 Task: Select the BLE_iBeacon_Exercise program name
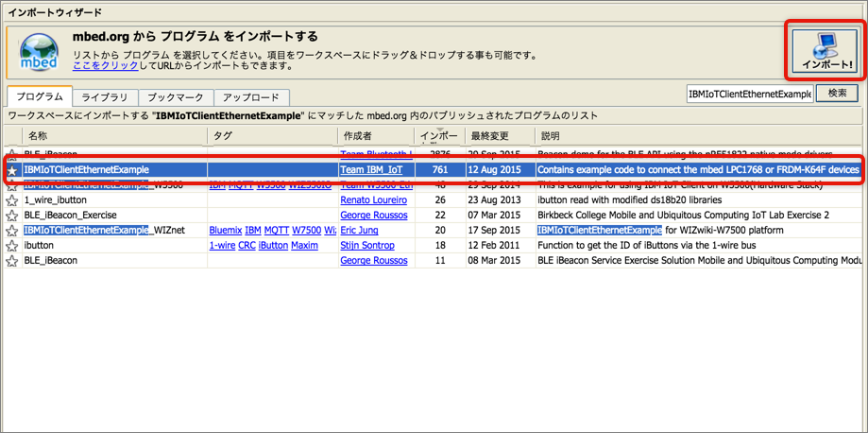70,215
